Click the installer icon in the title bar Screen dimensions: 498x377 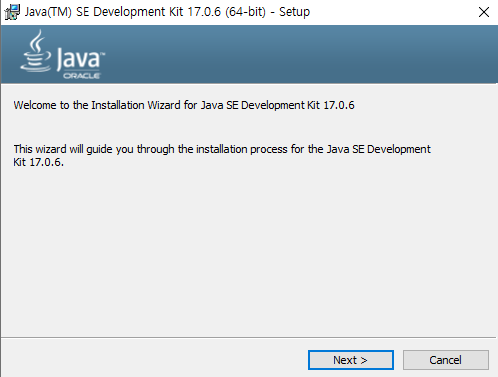point(12,12)
